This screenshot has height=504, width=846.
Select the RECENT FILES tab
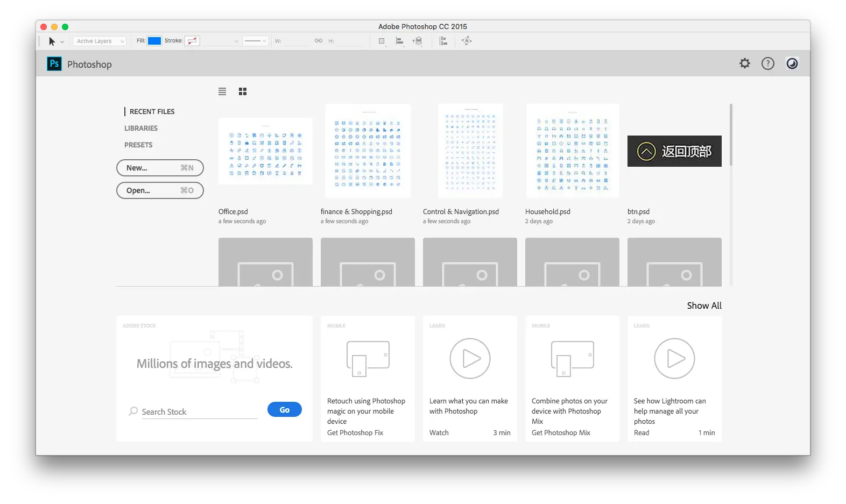[x=152, y=111]
